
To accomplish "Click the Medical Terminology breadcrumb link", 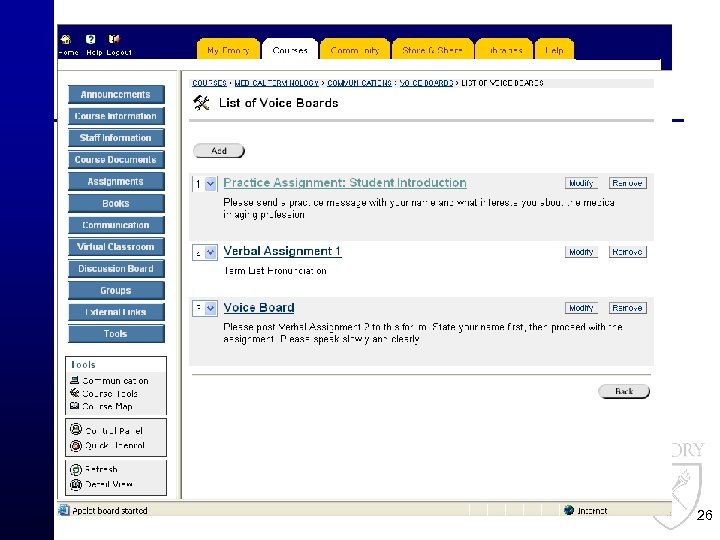I will tap(276, 83).
